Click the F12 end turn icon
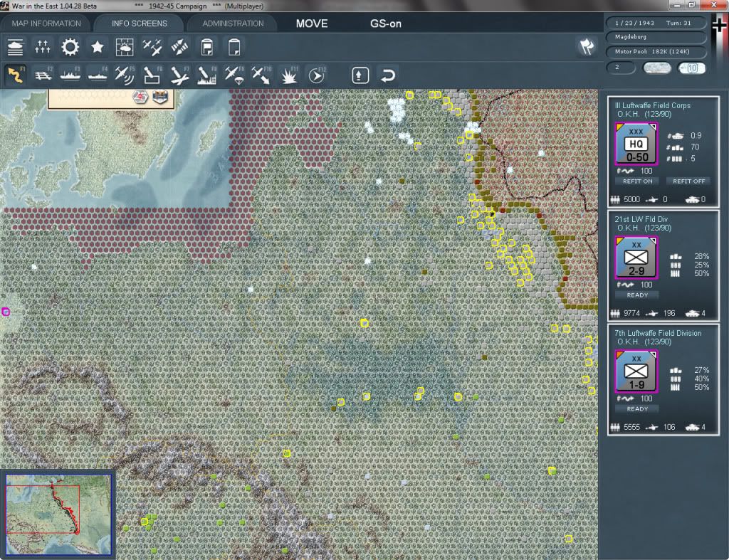Screen dimensions: 729x560 pyautogui.click(x=317, y=75)
